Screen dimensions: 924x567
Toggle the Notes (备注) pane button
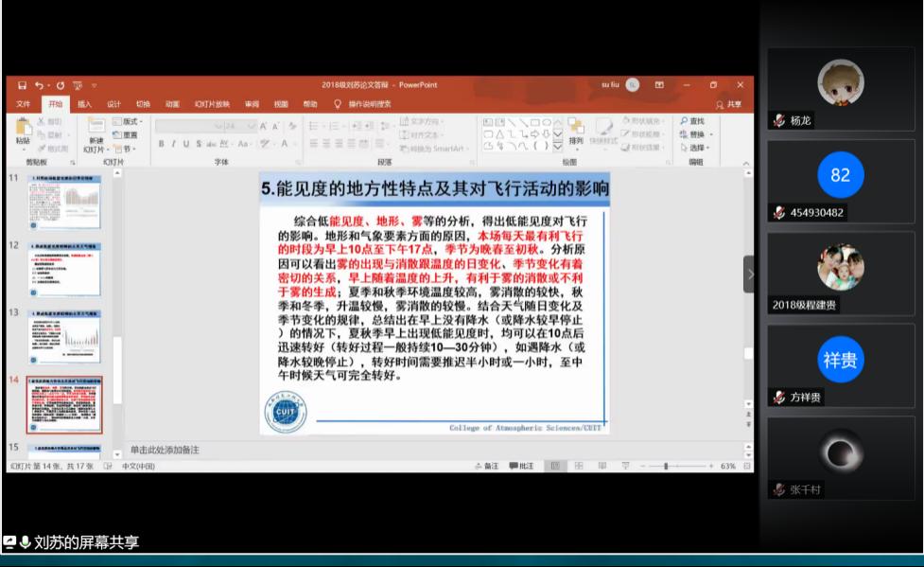[487, 466]
